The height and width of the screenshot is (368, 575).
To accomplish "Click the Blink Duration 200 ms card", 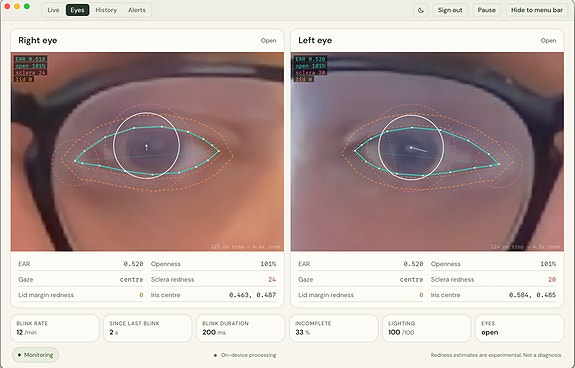I will tap(241, 328).
